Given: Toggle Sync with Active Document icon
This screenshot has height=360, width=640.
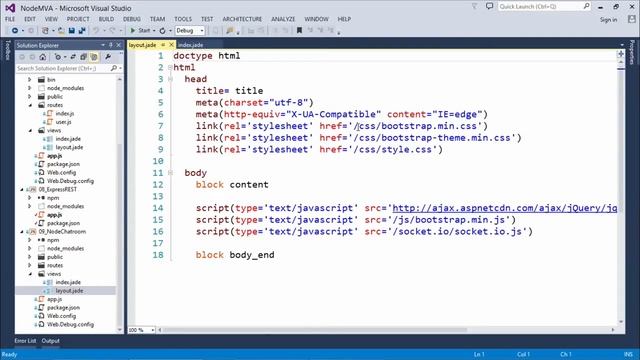Looking at the screenshot, I should click(x=73, y=57).
